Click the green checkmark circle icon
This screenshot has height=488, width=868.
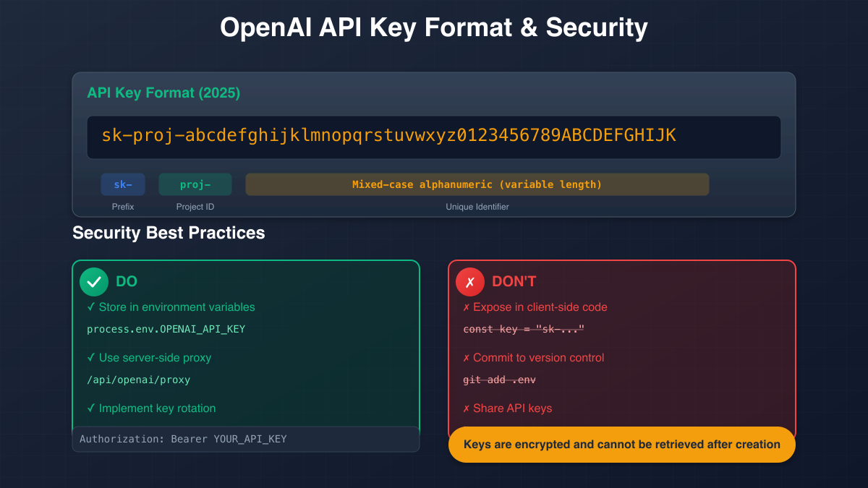[94, 282]
